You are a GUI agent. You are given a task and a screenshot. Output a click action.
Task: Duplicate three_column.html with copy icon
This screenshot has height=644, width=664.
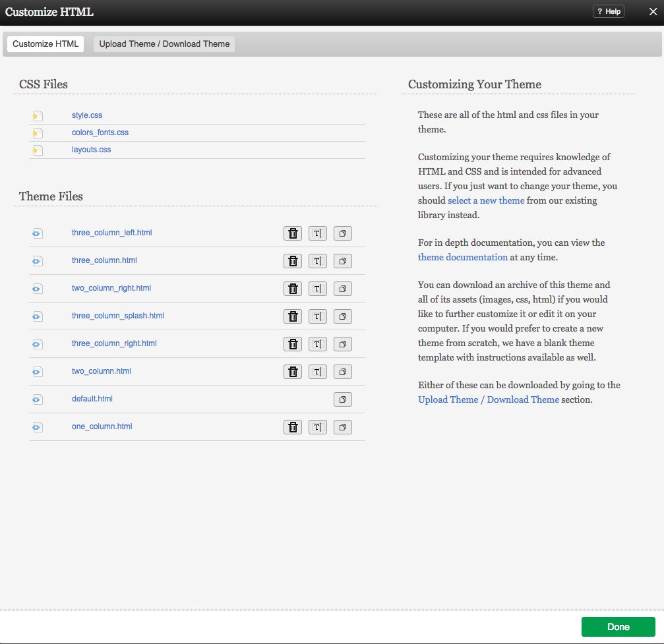[x=343, y=261]
